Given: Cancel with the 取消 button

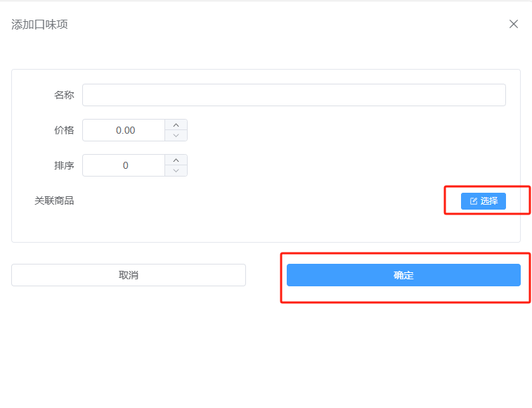Looking at the screenshot, I should [x=129, y=275].
